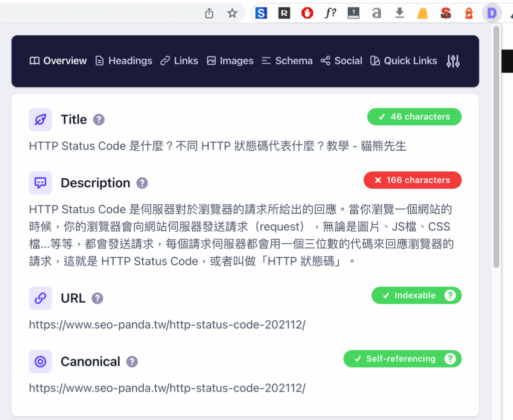513x420 pixels.
Task: Open the red S SEO extension
Action: [445, 13]
